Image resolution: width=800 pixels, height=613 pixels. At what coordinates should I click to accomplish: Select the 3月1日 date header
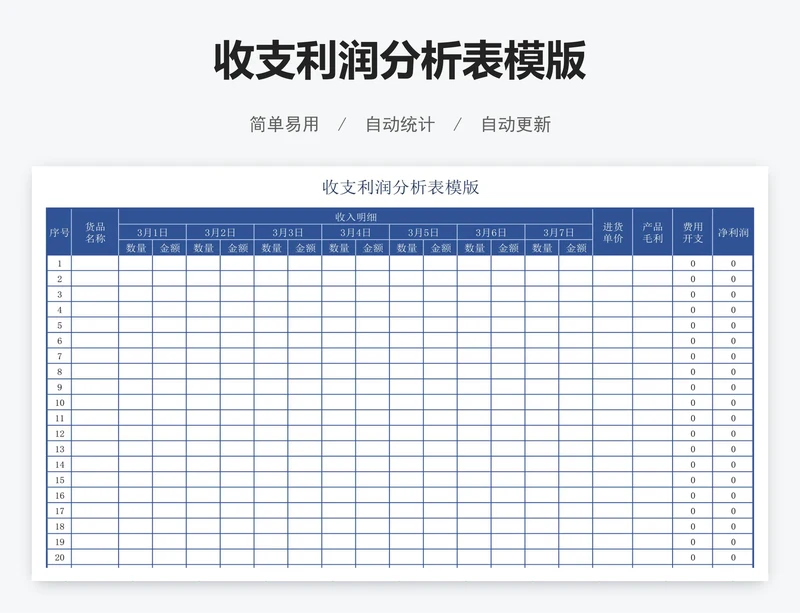point(153,233)
